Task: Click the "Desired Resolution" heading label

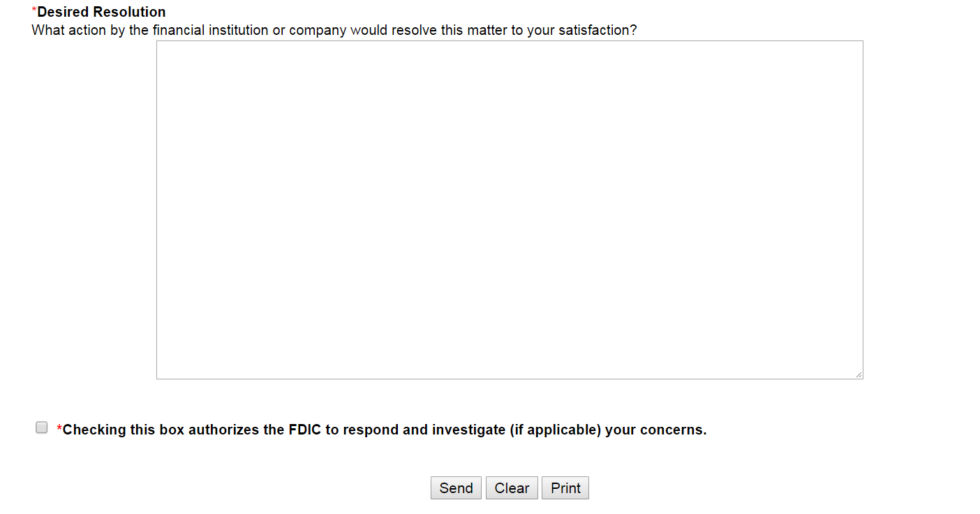Action: [x=101, y=12]
